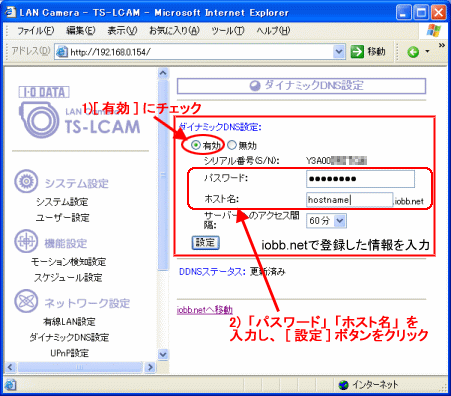Open 有線LAN設定 sidebar link

coord(69,322)
